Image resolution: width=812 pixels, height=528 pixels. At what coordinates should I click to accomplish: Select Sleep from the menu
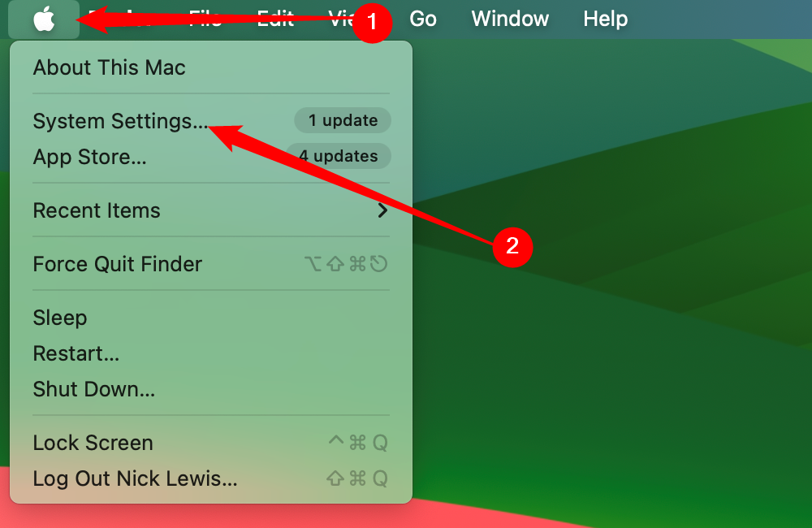tap(211, 318)
